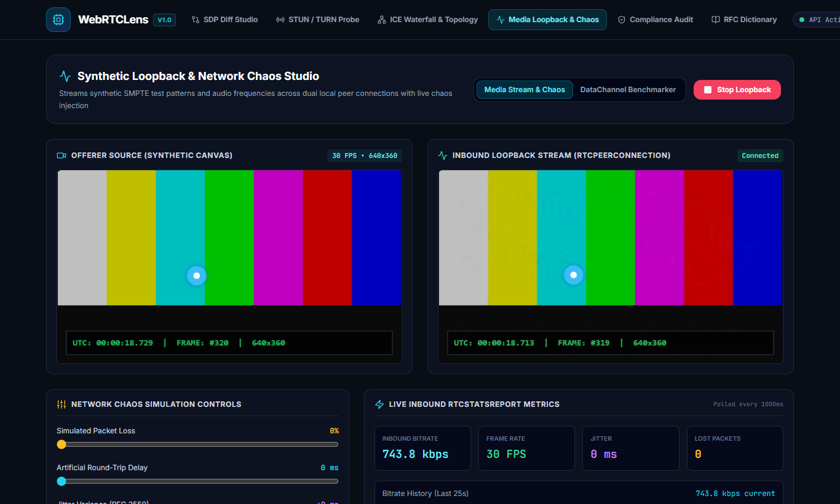
Task: Click the "FRAME: #320" overlay text
Action: click(202, 343)
